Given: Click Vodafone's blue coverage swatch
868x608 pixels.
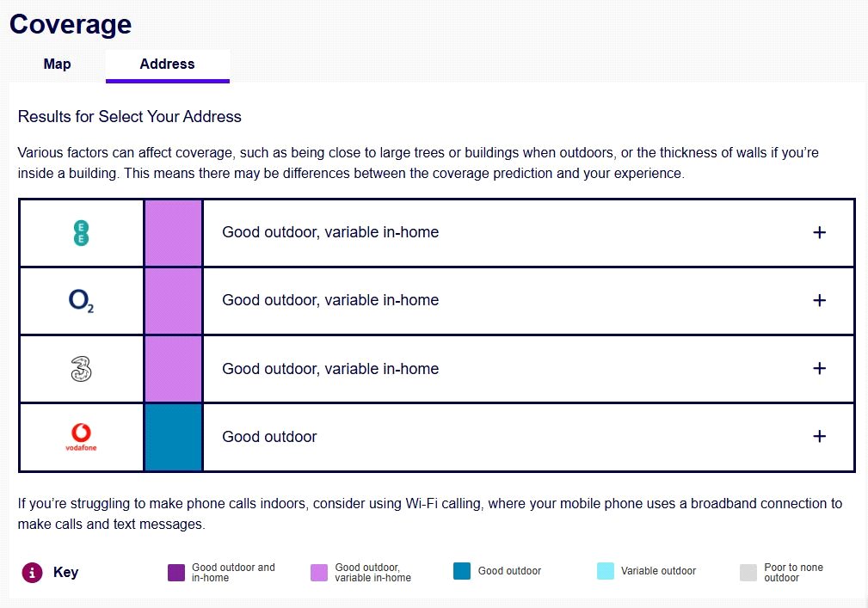Looking at the screenshot, I should 173,437.
